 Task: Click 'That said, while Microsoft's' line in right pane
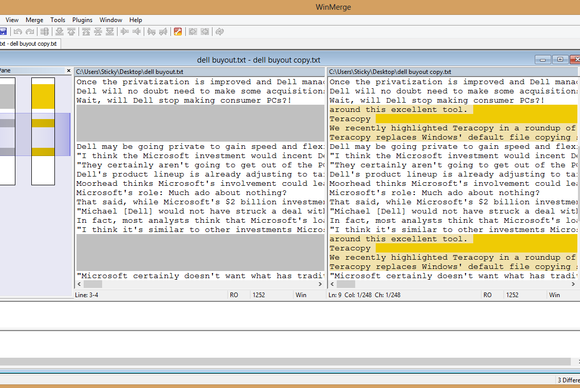pos(453,202)
